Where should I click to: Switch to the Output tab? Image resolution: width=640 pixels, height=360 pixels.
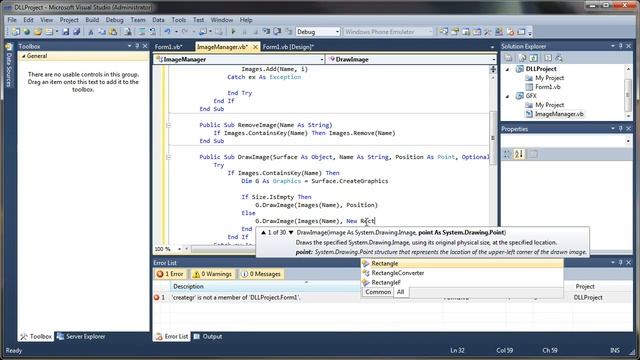[208, 337]
